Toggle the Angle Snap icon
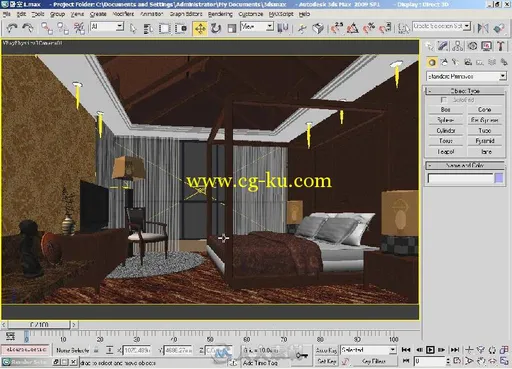The image size is (512, 369). pos(353,28)
